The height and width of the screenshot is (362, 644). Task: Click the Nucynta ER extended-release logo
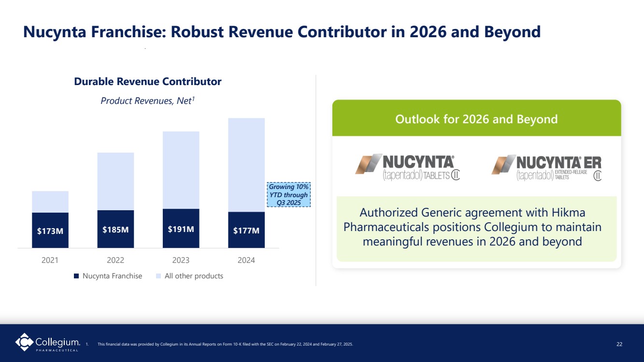point(546,167)
